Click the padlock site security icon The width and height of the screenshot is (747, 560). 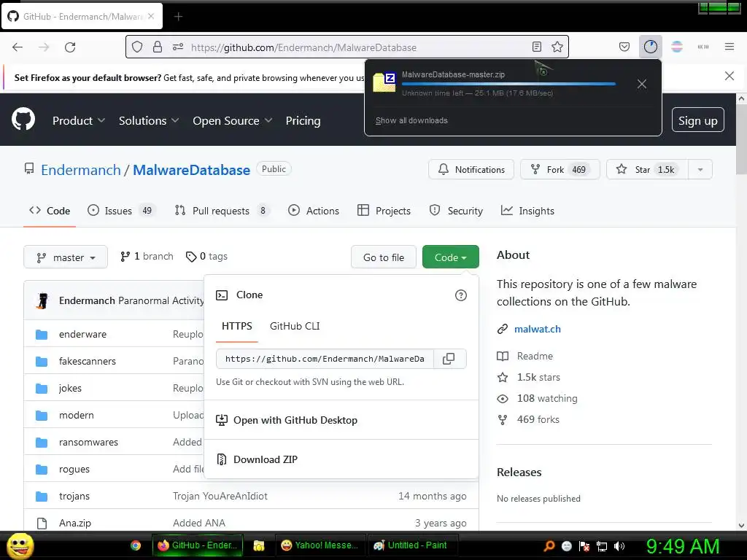click(158, 47)
